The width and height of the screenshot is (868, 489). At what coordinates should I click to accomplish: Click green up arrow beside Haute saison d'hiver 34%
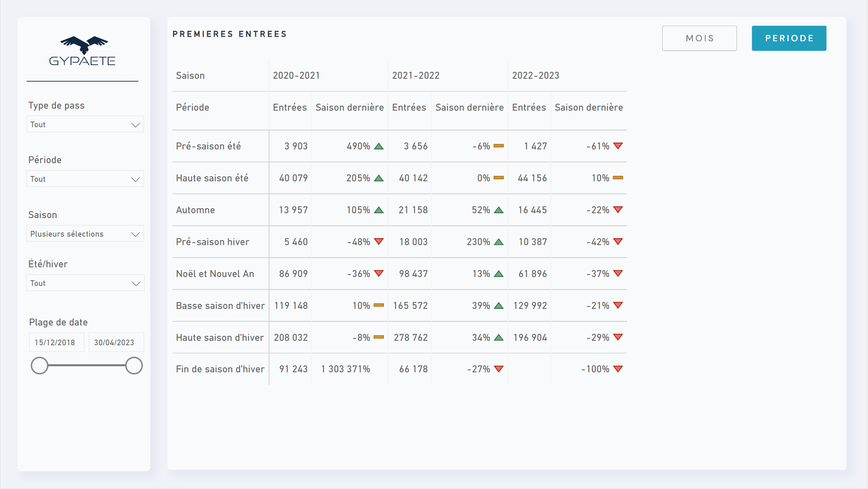point(499,337)
